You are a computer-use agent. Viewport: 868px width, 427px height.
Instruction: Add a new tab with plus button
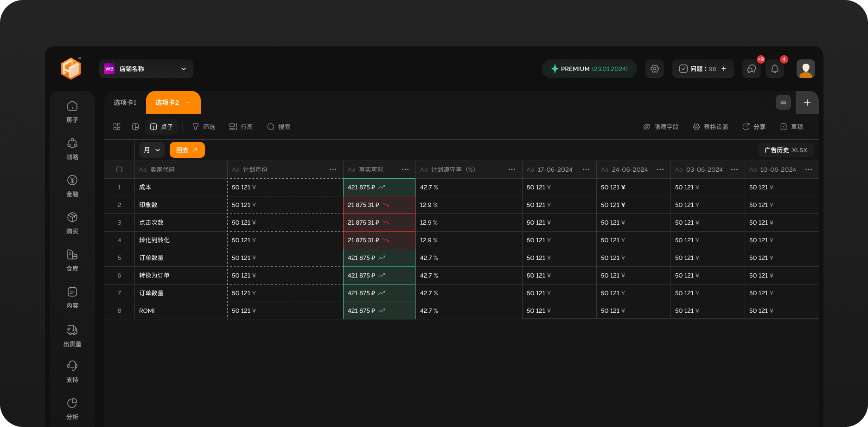pyautogui.click(x=807, y=103)
